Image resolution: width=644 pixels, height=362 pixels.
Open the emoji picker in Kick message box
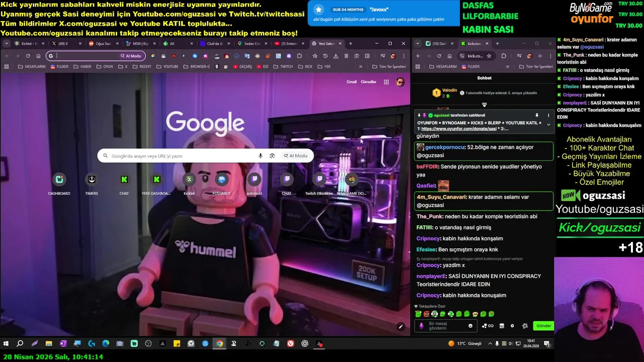470,326
